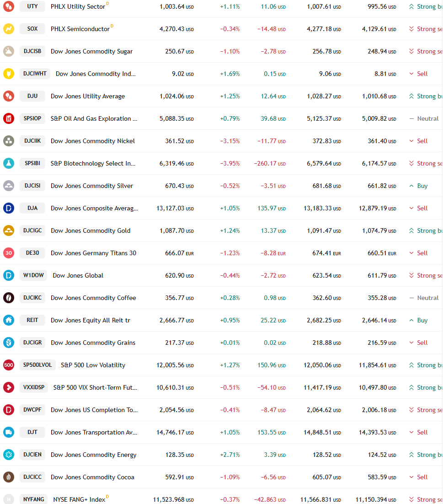Open Dow Jones Commodity Silver link

pyautogui.click(x=92, y=186)
